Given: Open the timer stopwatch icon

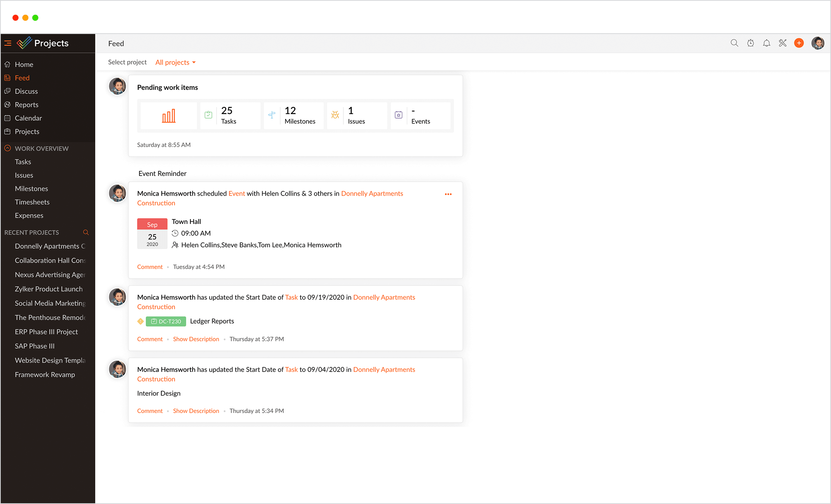Looking at the screenshot, I should point(751,43).
